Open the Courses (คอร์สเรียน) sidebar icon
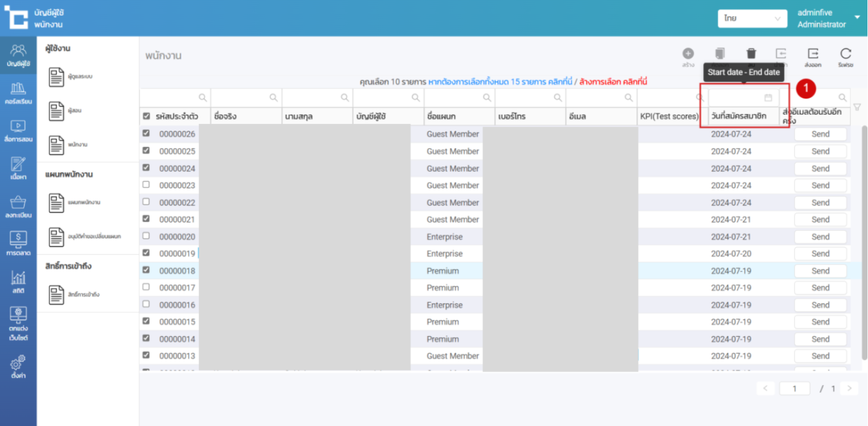Image resolution: width=868 pixels, height=426 pixels. [x=18, y=93]
